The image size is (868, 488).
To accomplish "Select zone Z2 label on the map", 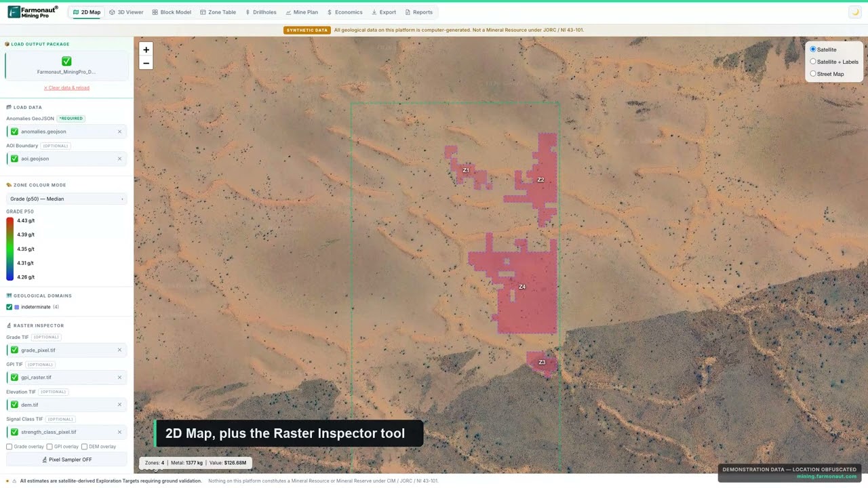I will pyautogui.click(x=540, y=180).
